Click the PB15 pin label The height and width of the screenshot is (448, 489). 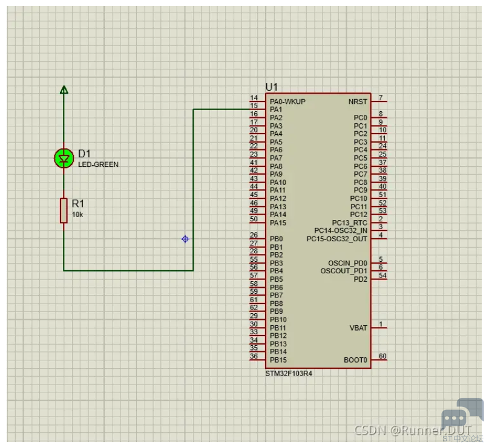(x=278, y=360)
